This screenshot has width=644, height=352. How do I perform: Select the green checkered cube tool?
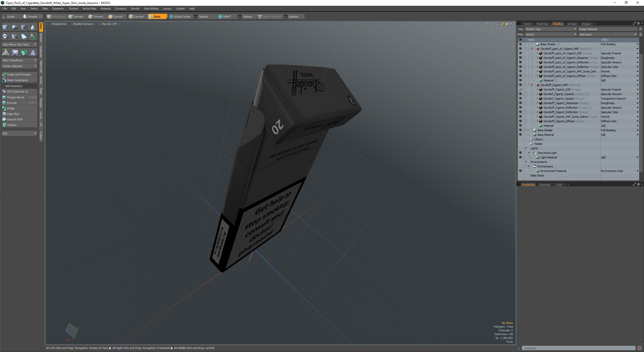(24, 53)
